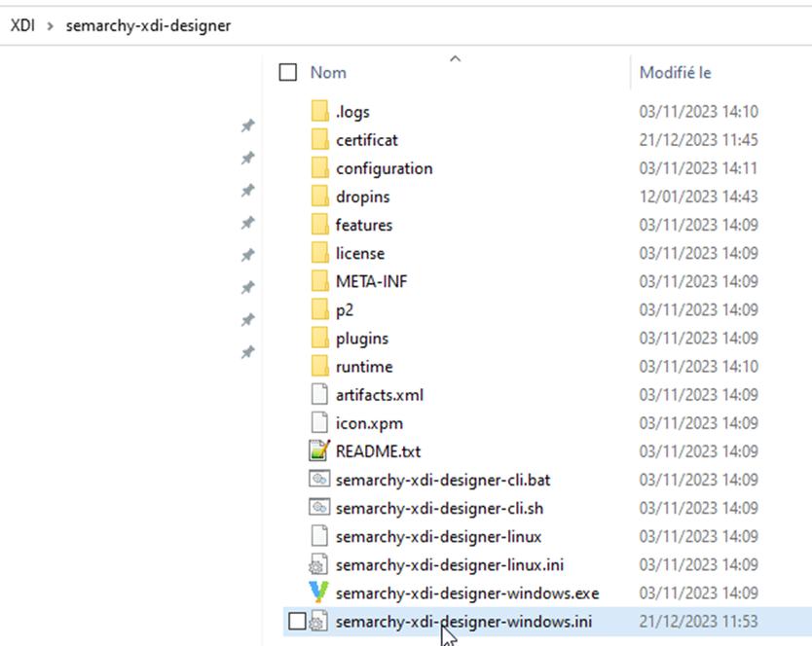Click the META-INF folder icon

click(318, 281)
